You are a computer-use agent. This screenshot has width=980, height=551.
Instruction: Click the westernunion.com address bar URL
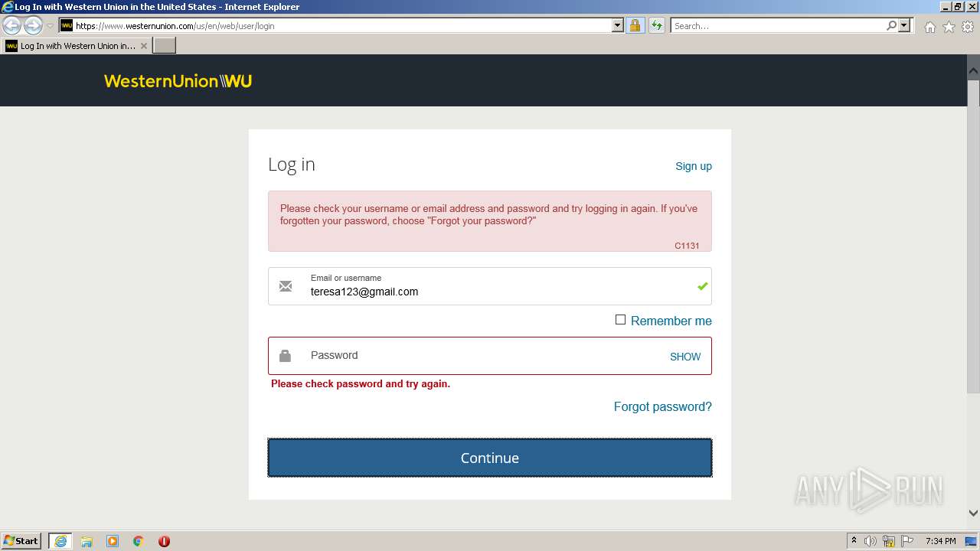[175, 25]
